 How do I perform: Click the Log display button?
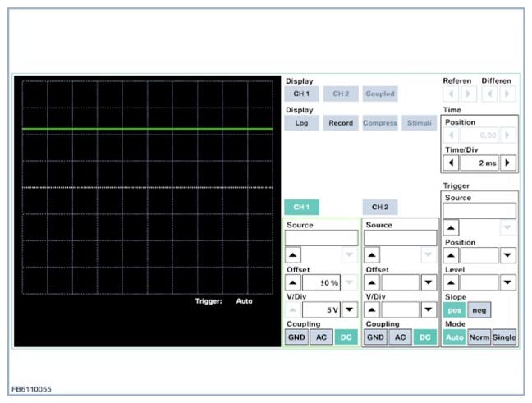pos(301,123)
